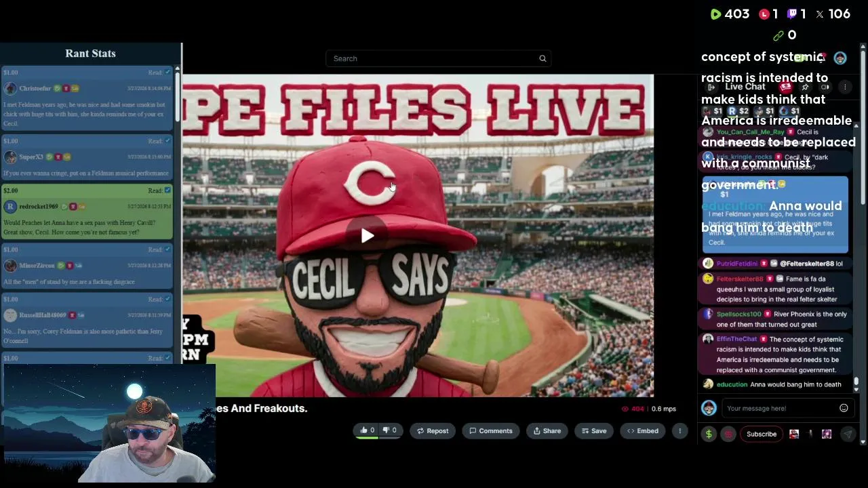Select username Spellsocks100 in chat
Viewport: 868px width, 488px height.
click(739, 314)
